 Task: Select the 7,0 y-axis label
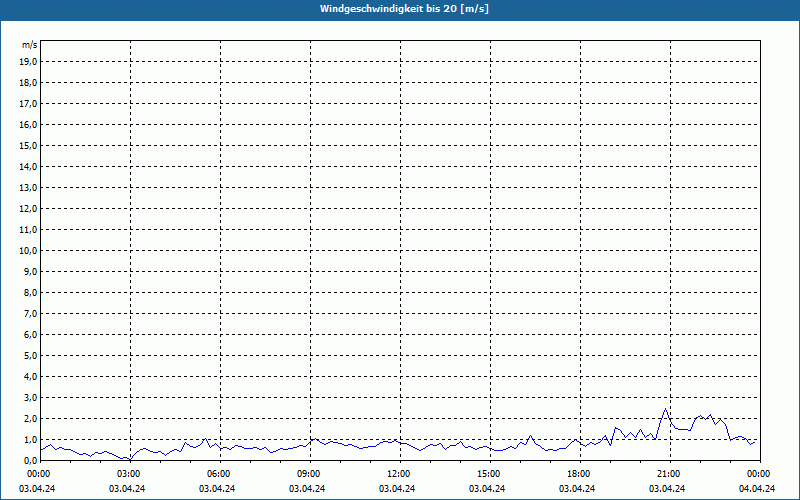32,313
